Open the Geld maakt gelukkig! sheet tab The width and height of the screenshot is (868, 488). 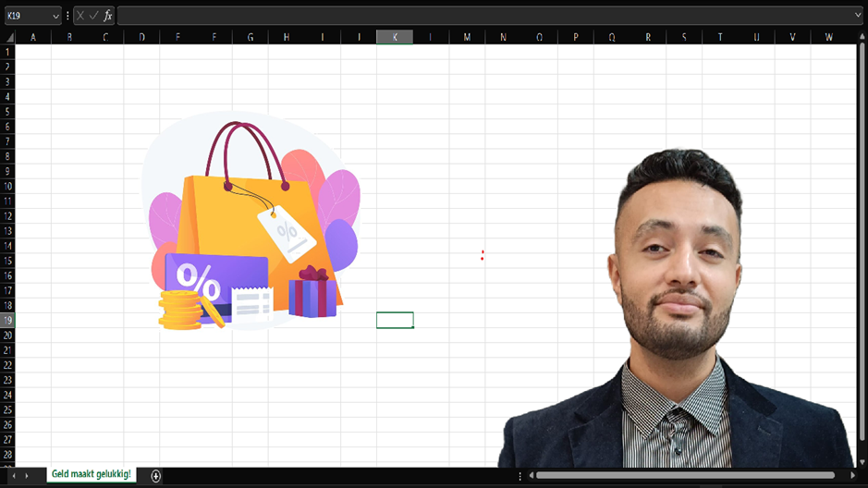91,474
